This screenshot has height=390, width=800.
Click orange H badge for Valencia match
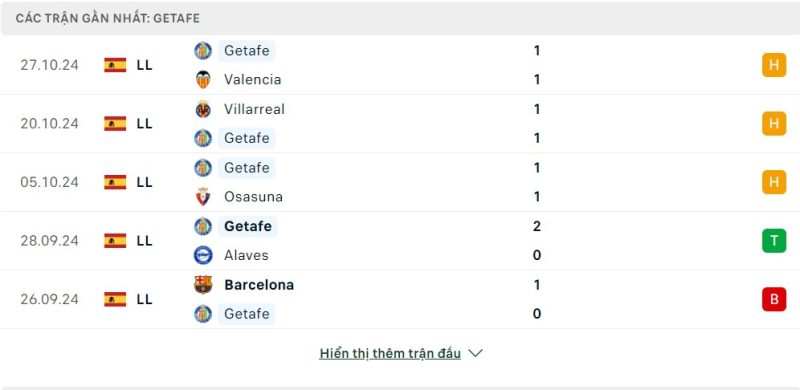click(x=774, y=65)
